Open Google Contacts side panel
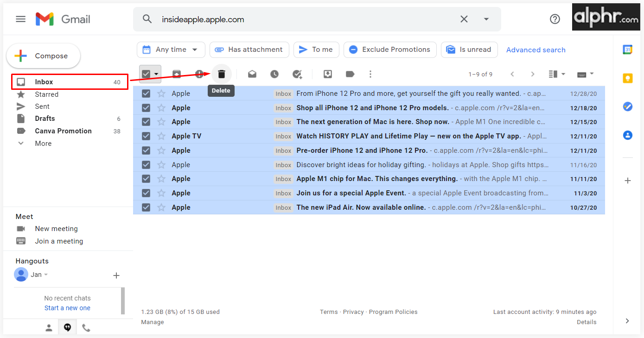 (628, 135)
